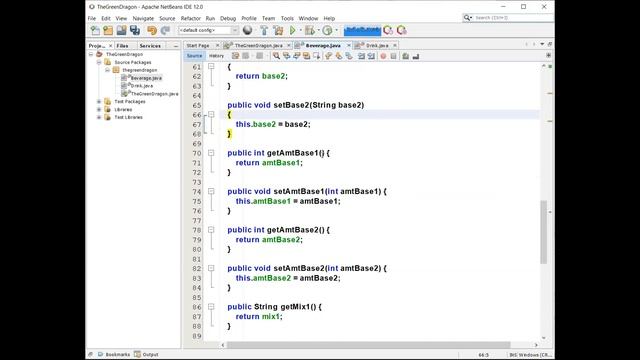Switch to the Files panel tab

[122, 46]
